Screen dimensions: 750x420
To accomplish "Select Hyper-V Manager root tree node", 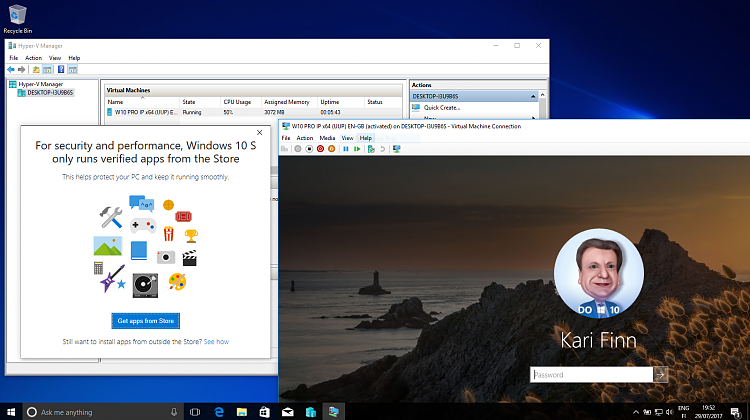I will pos(41,84).
